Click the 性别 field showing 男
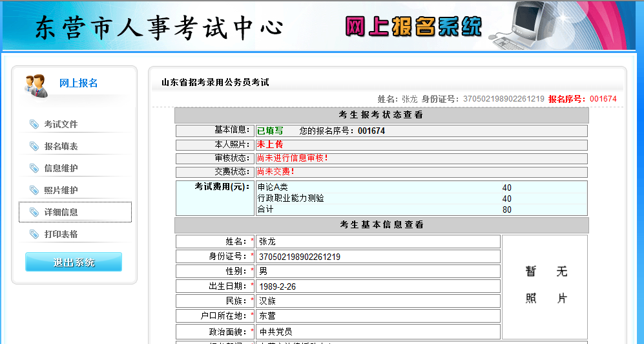 [378, 271]
